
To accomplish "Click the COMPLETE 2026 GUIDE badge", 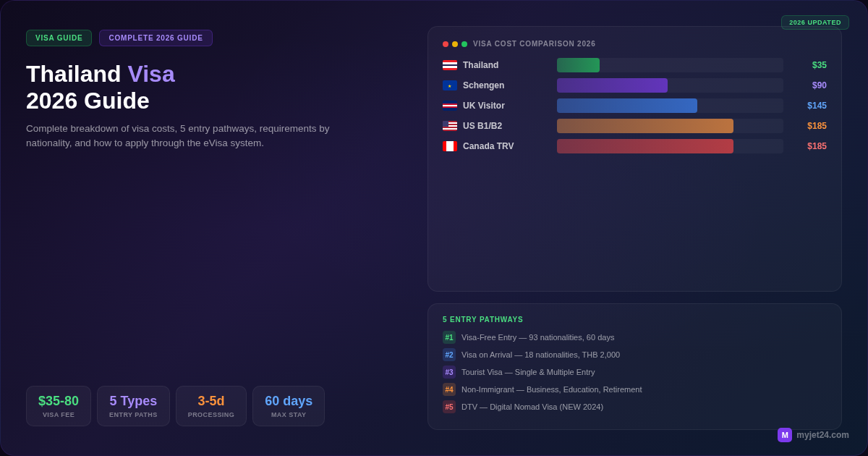I will (156, 38).
